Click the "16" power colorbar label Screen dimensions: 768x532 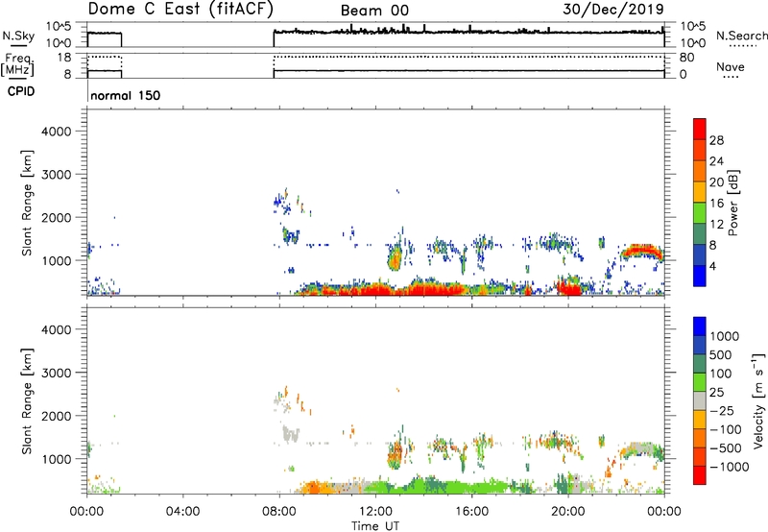tap(716, 204)
